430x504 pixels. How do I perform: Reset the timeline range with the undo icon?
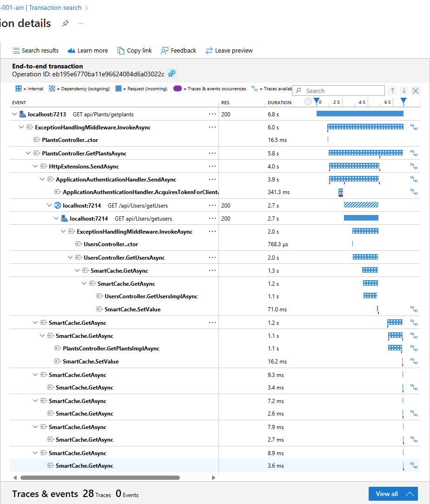[x=308, y=101]
